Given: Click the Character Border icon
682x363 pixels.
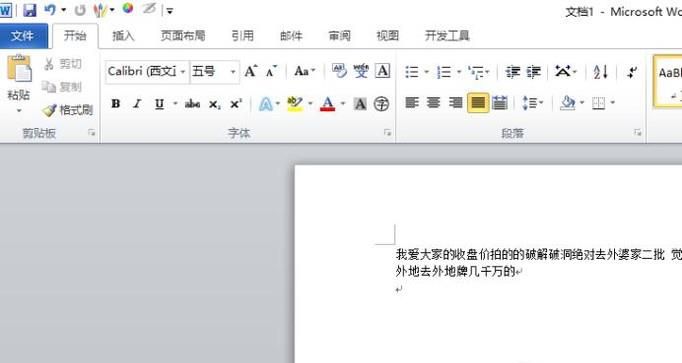Looking at the screenshot, I should [382, 71].
